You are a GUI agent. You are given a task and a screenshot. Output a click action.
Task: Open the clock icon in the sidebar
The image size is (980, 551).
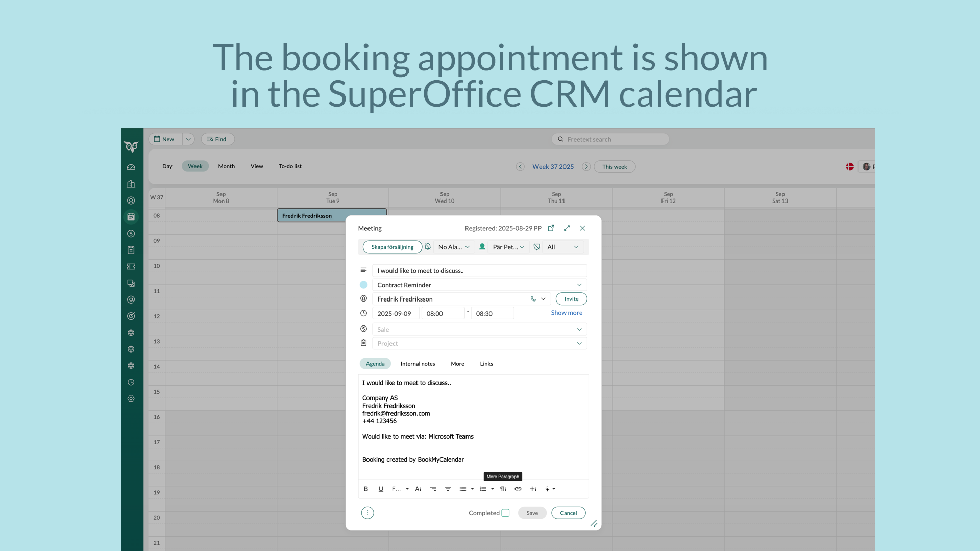tap(131, 382)
